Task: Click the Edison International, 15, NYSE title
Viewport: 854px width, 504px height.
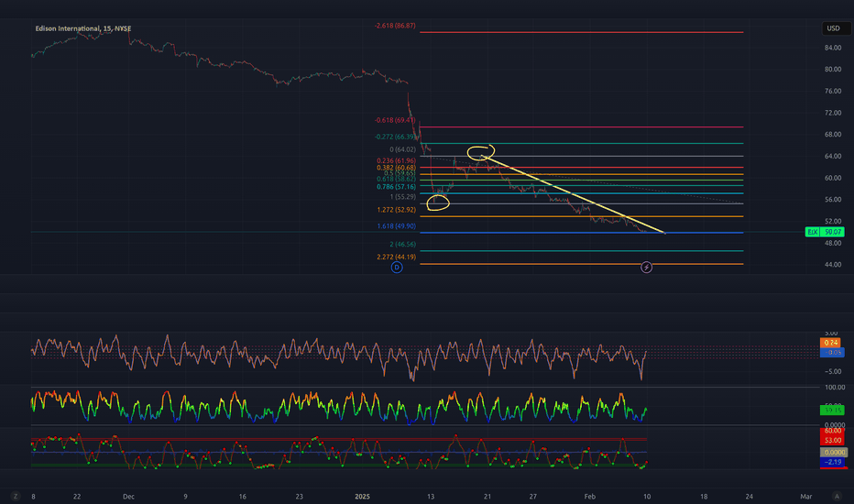Action: 82,28
